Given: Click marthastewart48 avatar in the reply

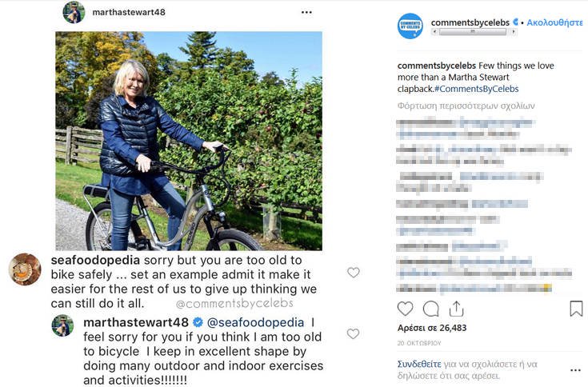Looking at the screenshot, I should (62, 325).
